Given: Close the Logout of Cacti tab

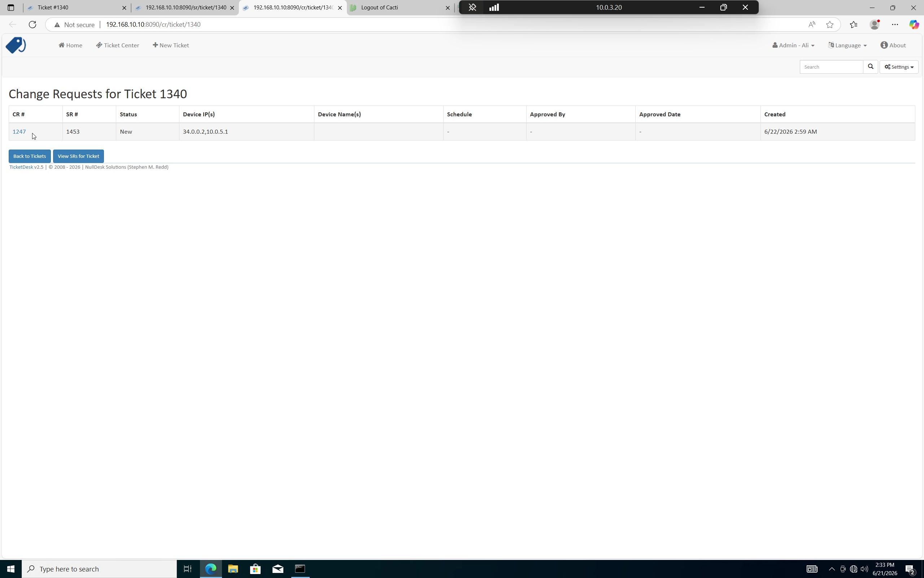Looking at the screenshot, I should pyautogui.click(x=448, y=8).
